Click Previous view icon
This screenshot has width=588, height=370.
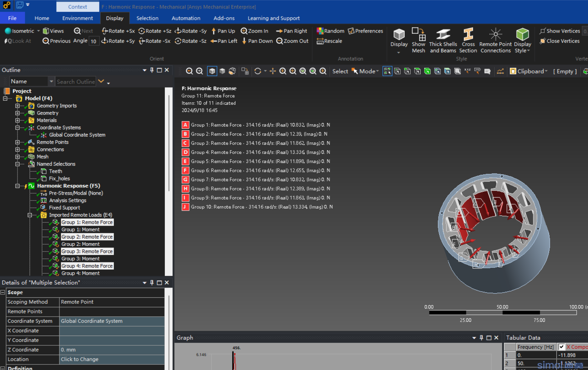[46, 41]
